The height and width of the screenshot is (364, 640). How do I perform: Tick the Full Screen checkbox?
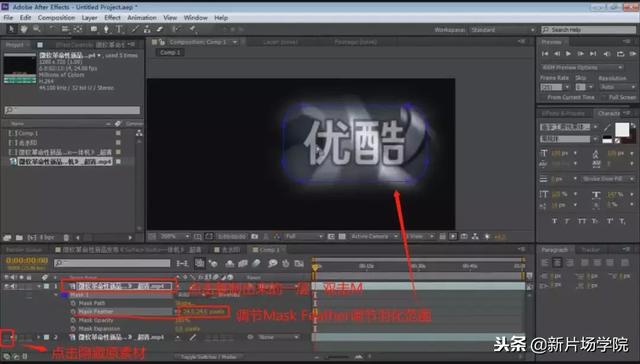(604, 98)
